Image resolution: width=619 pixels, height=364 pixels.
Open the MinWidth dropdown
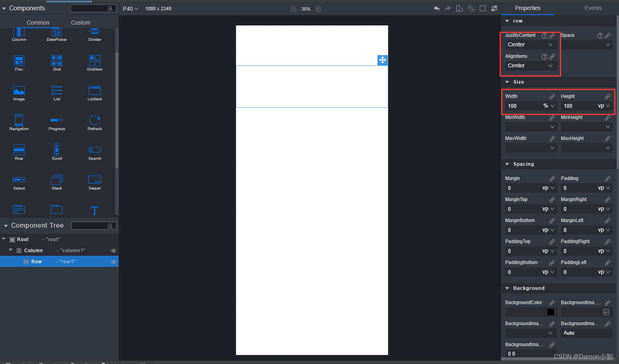(531, 127)
